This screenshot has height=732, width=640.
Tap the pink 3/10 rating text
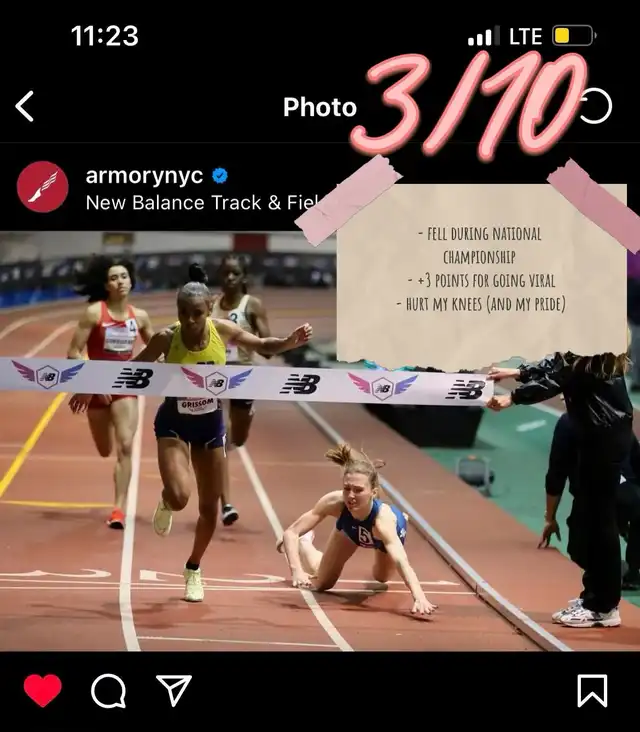[470, 104]
